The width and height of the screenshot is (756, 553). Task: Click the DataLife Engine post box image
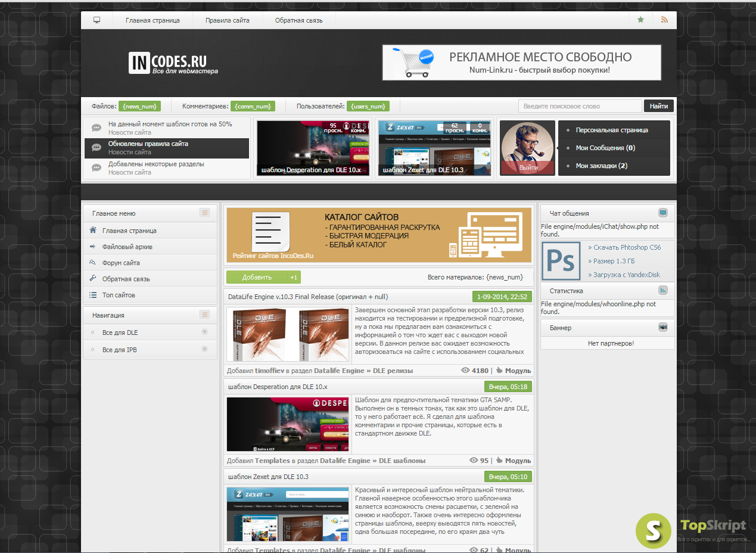(x=288, y=334)
